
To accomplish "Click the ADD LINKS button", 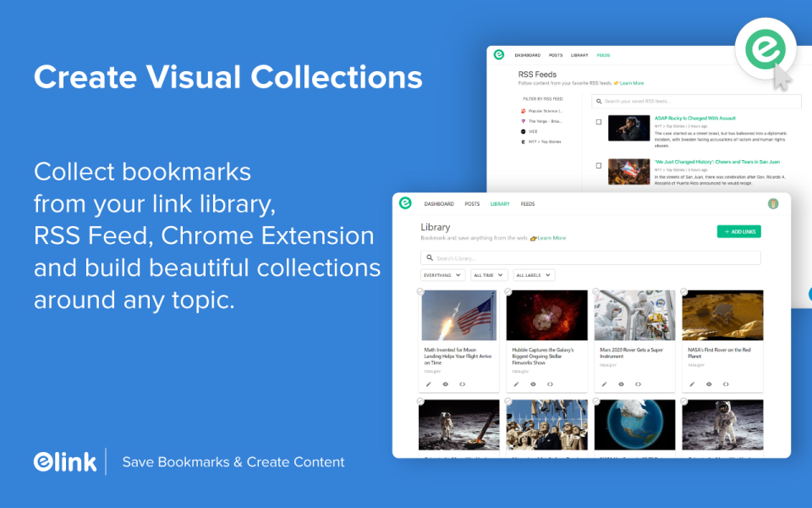I will [x=739, y=231].
